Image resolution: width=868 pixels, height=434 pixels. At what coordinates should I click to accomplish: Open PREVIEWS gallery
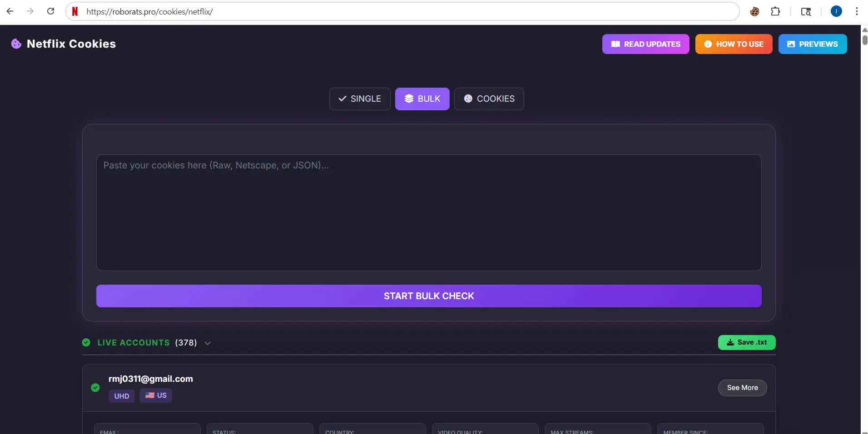[813, 44]
